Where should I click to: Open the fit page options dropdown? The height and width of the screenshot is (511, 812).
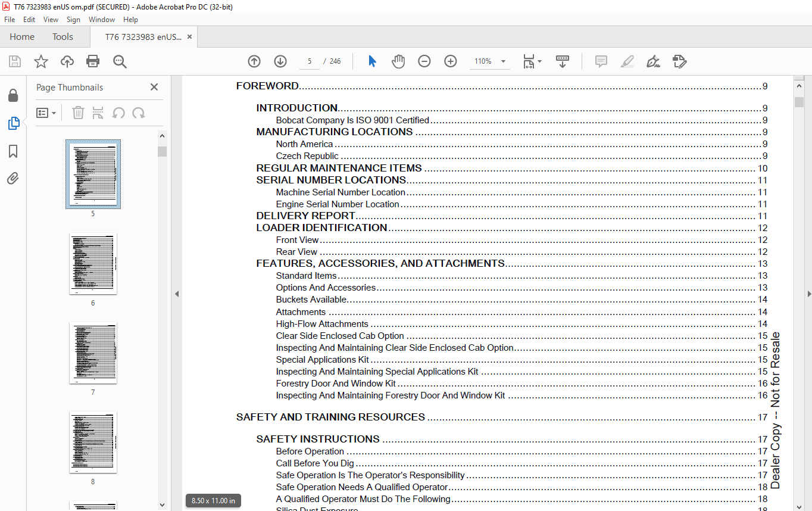click(x=532, y=61)
